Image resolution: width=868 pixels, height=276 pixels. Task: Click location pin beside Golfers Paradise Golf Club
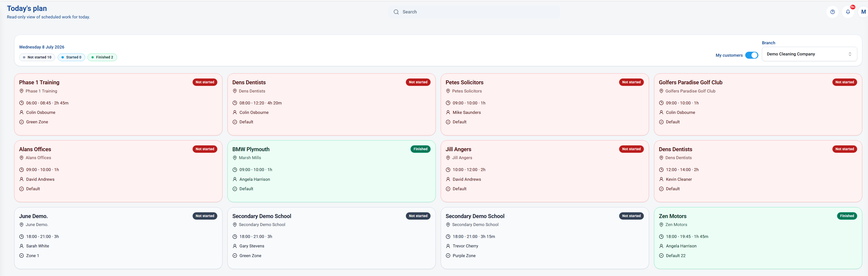[661, 91]
